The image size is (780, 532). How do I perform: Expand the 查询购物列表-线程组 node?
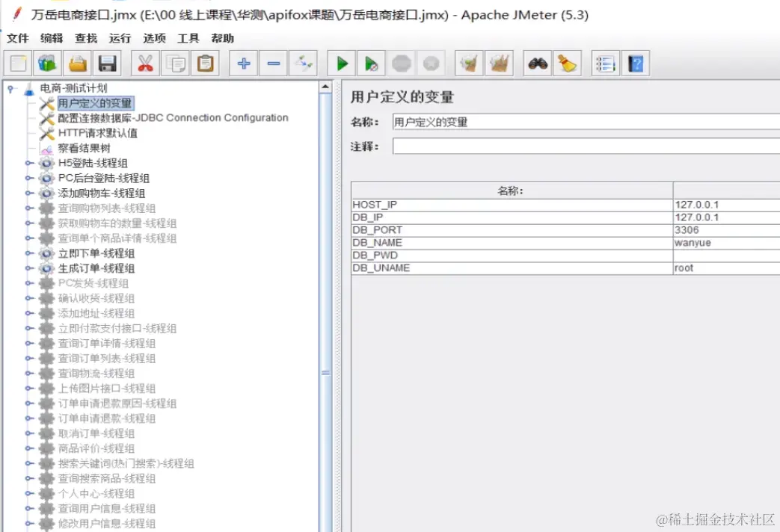pyautogui.click(x=29, y=208)
